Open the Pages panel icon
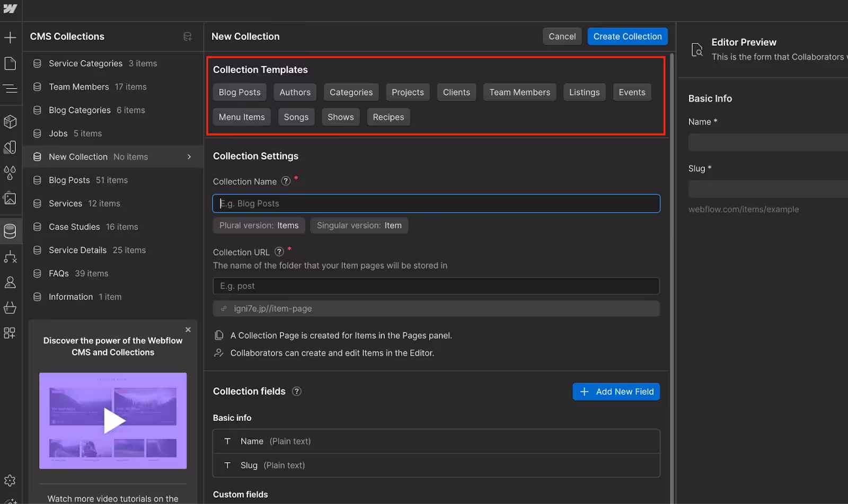This screenshot has width=848, height=504. (10, 64)
